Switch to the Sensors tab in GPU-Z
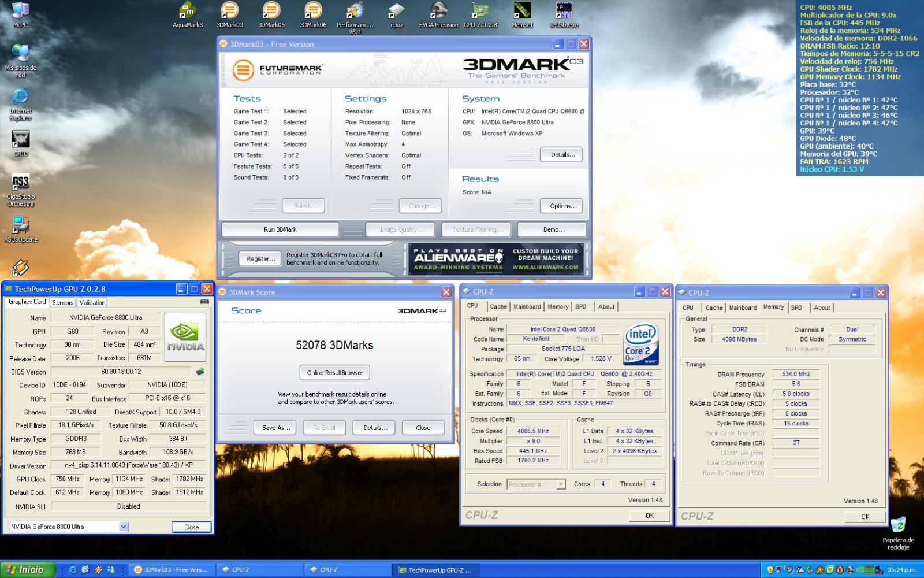Image resolution: width=924 pixels, height=578 pixels. pos(62,302)
